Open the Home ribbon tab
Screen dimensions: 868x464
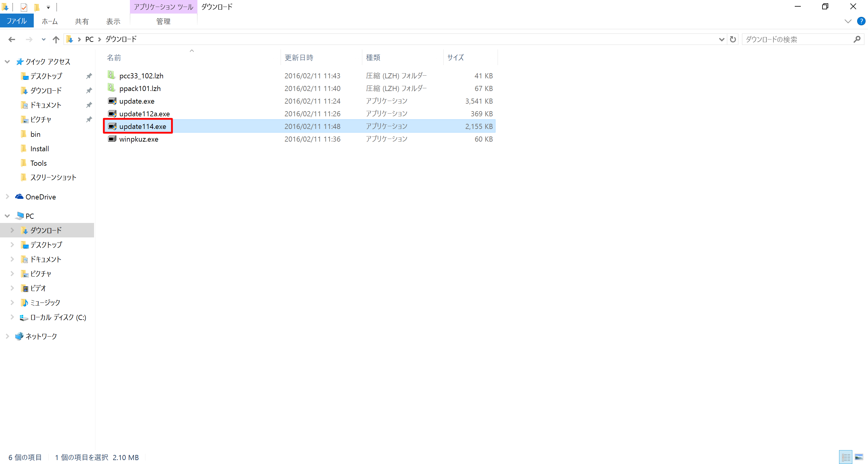pos(49,22)
